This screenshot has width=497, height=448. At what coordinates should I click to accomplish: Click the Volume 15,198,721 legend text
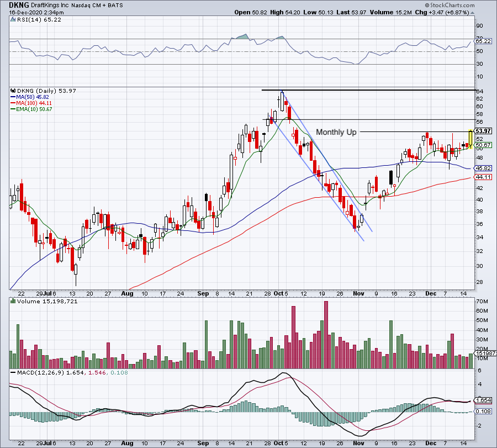[x=47, y=301]
